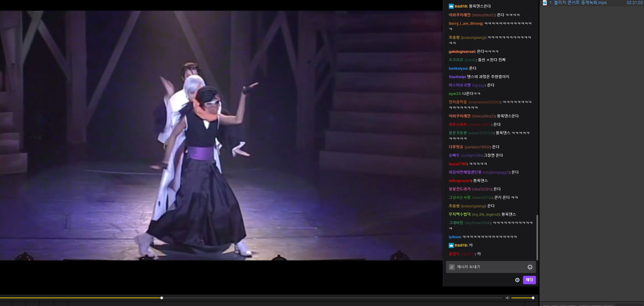Select playlist item 블리치 콘서트 중계녹화.mp4

tap(578, 3)
